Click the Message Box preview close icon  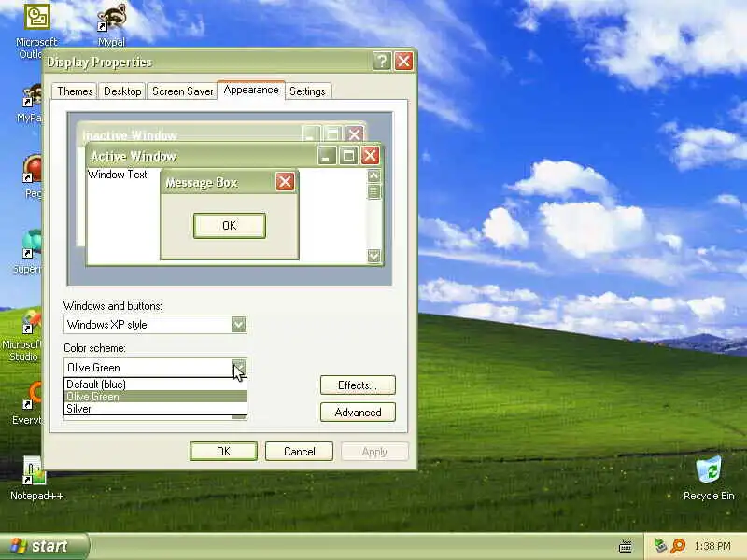(x=285, y=181)
